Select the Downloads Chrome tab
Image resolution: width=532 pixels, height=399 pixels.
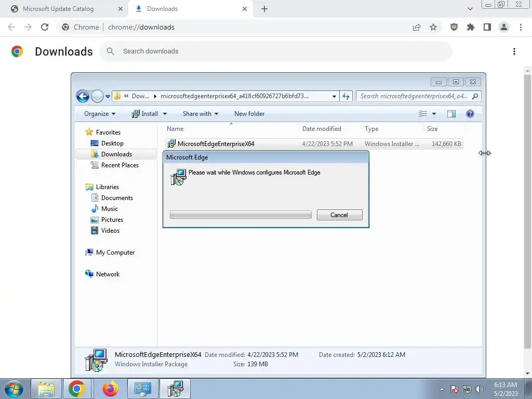pos(190,9)
